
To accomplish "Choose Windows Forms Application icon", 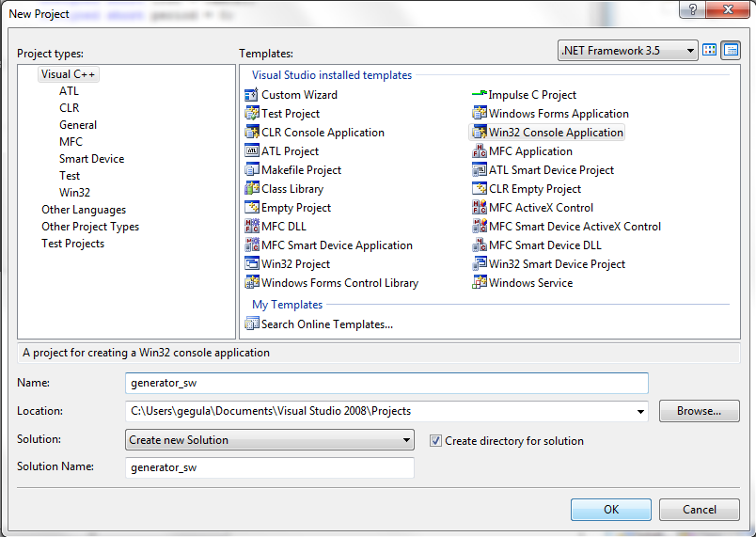I will [480, 114].
